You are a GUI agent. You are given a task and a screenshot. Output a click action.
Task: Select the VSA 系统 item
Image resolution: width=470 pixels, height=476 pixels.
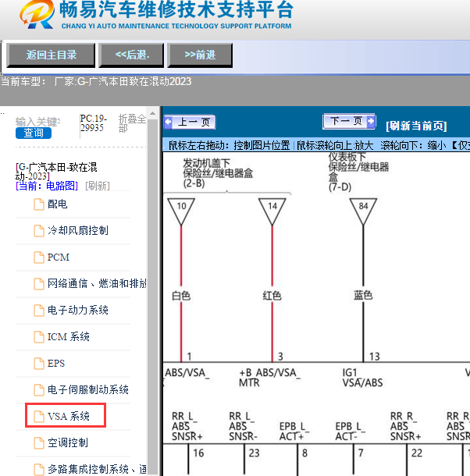click(x=69, y=416)
